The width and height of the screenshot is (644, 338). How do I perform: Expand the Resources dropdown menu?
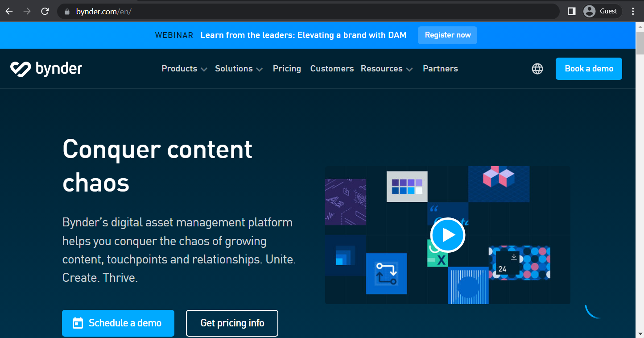coord(387,69)
